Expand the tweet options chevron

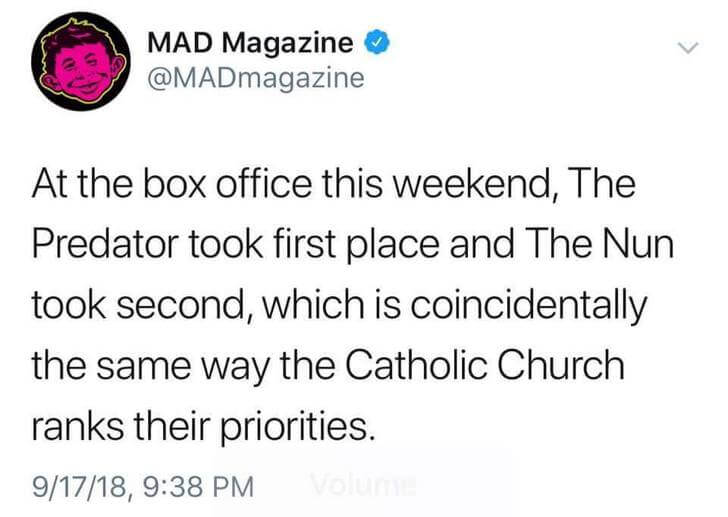tap(686, 47)
